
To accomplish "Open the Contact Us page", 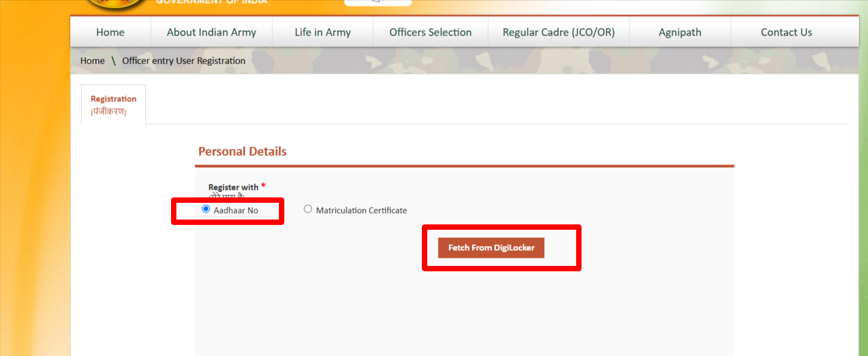I will click(786, 32).
